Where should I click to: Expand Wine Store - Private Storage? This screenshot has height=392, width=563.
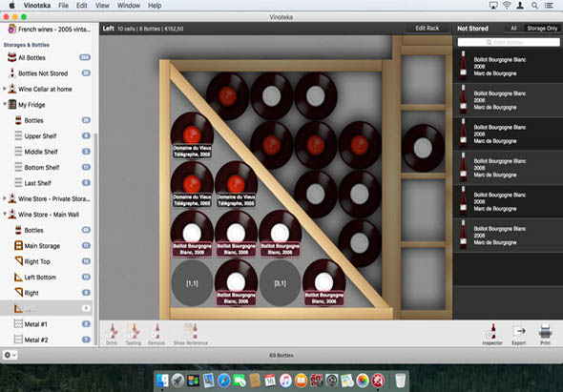pos(5,198)
